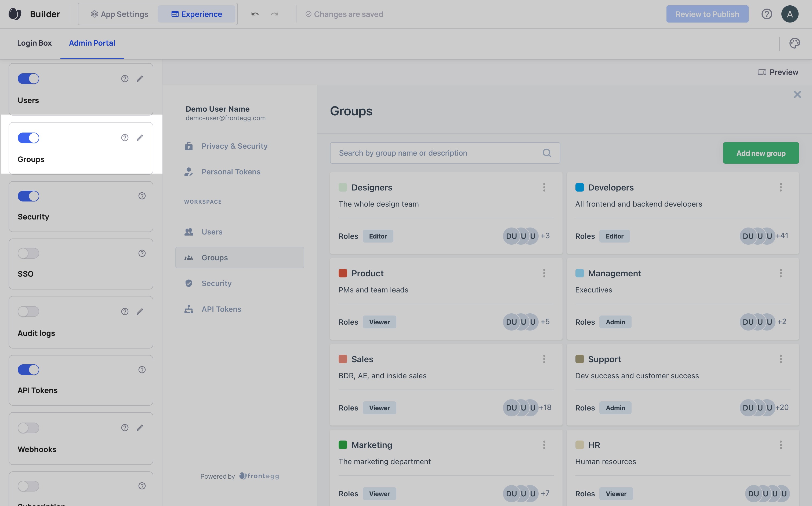Click the group search input field
Screen dimensions: 812x506
click(435, 153)
